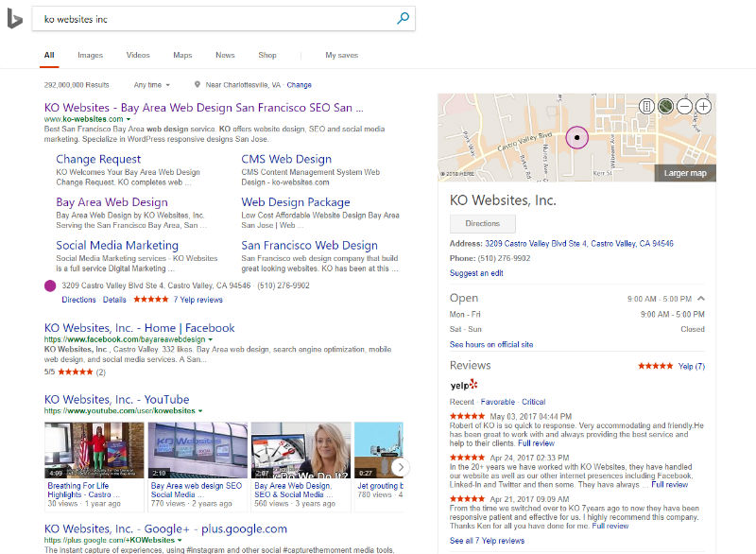
Task: Open Full review of Apr 24 review
Action: (669, 485)
